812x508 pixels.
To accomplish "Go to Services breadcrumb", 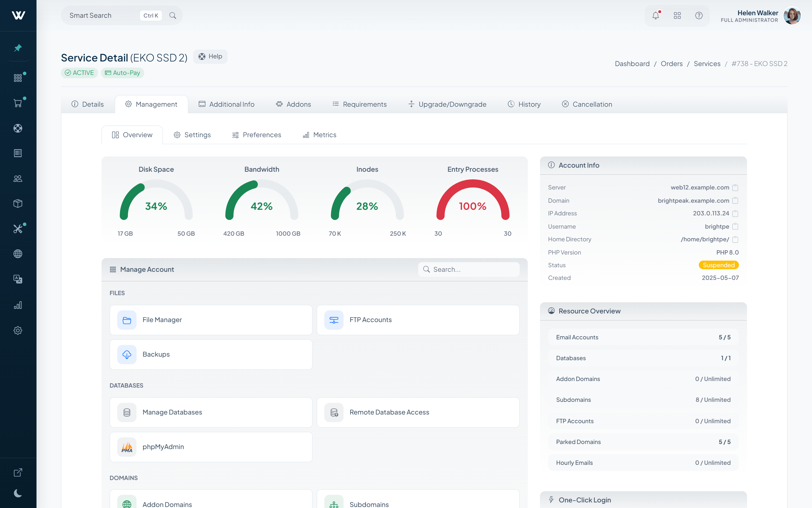I will (707, 63).
